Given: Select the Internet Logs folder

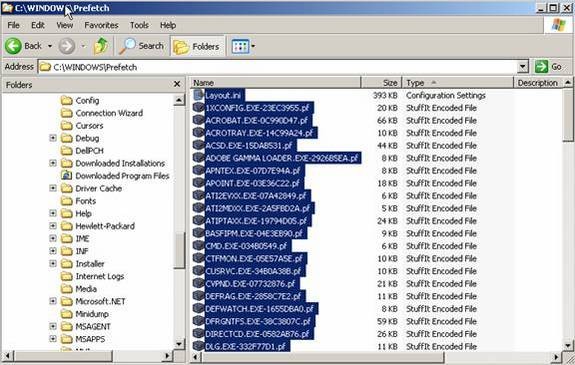Looking at the screenshot, I should 93,276.
